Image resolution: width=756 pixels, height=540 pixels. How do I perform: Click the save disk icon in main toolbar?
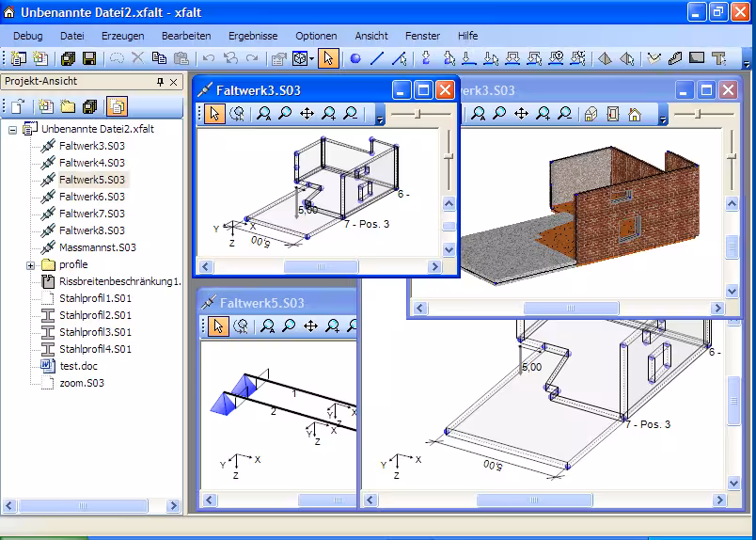(x=89, y=58)
